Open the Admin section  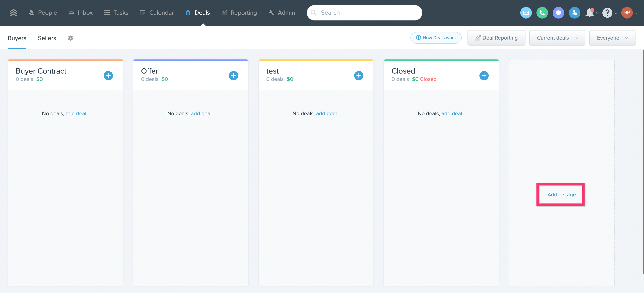click(x=282, y=13)
